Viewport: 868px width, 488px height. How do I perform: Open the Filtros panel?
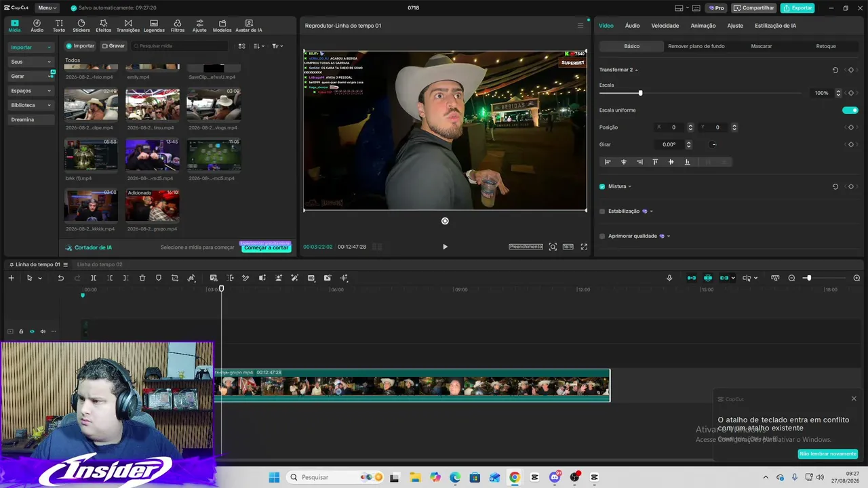[178, 26]
